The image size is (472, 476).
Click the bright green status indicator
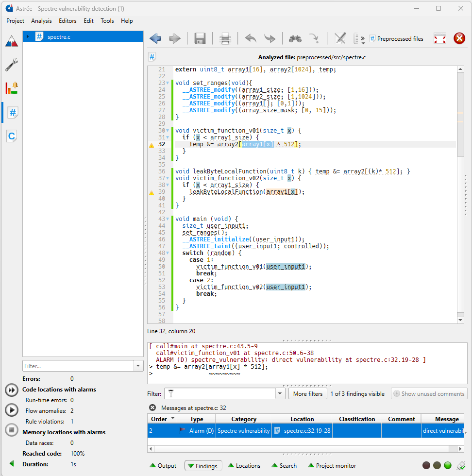pyautogui.click(x=447, y=465)
